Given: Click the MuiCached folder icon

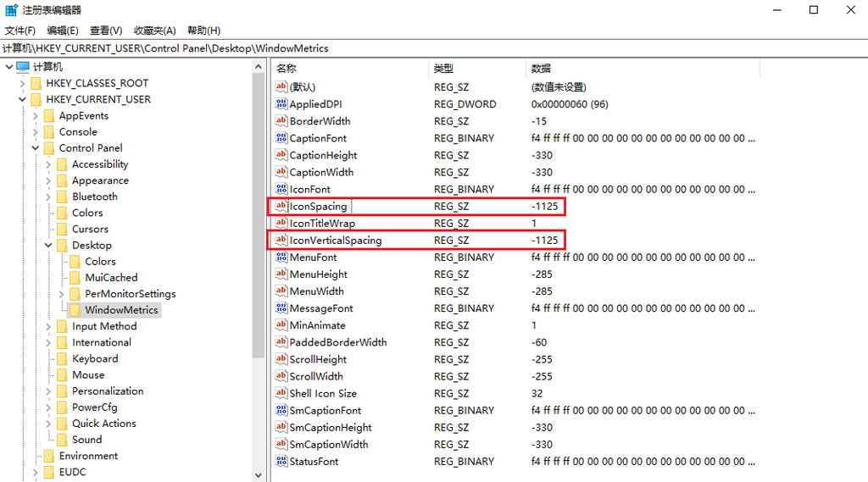Looking at the screenshot, I should tap(75, 277).
